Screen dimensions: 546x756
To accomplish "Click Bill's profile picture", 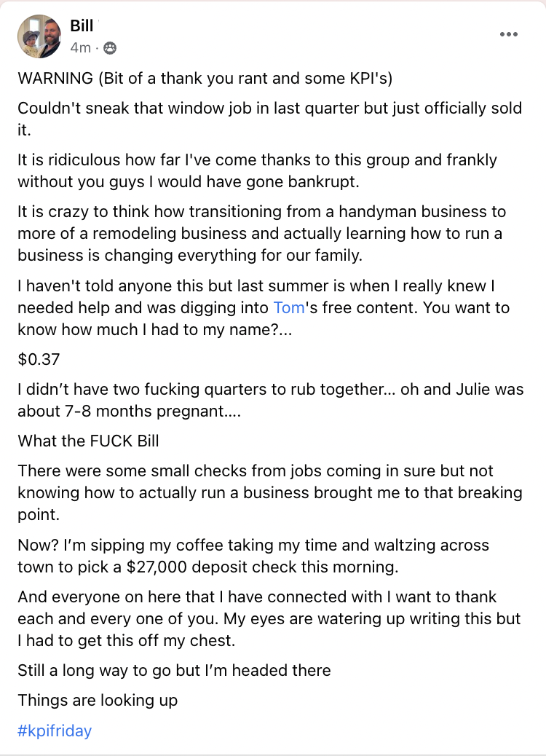I will pyautogui.click(x=39, y=36).
